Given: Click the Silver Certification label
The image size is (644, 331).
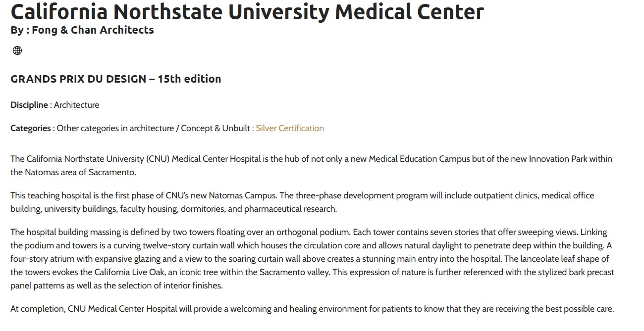Looking at the screenshot, I should [290, 128].
